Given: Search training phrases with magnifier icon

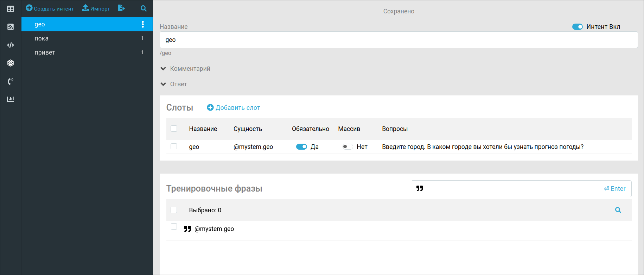Looking at the screenshot, I should click(x=618, y=210).
